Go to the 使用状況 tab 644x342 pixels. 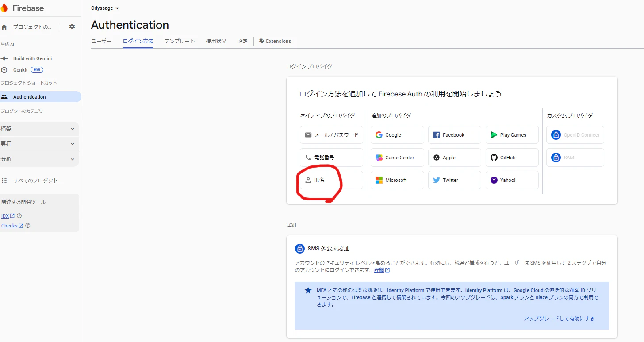pyautogui.click(x=216, y=41)
